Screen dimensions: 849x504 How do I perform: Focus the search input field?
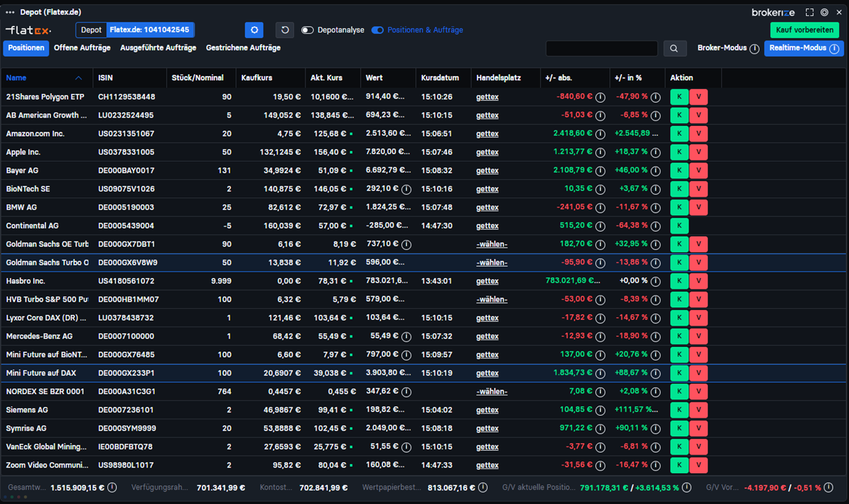pyautogui.click(x=602, y=48)
